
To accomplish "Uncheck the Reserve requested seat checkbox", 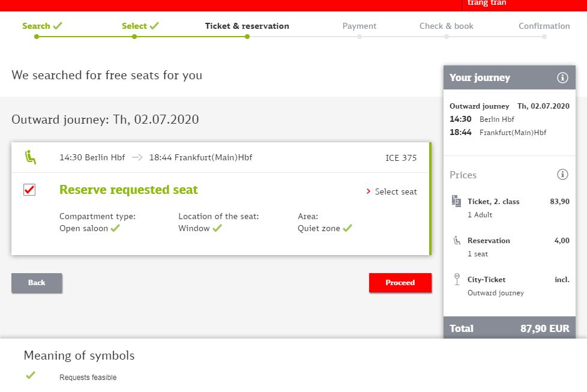I will (x=29, y=190).
